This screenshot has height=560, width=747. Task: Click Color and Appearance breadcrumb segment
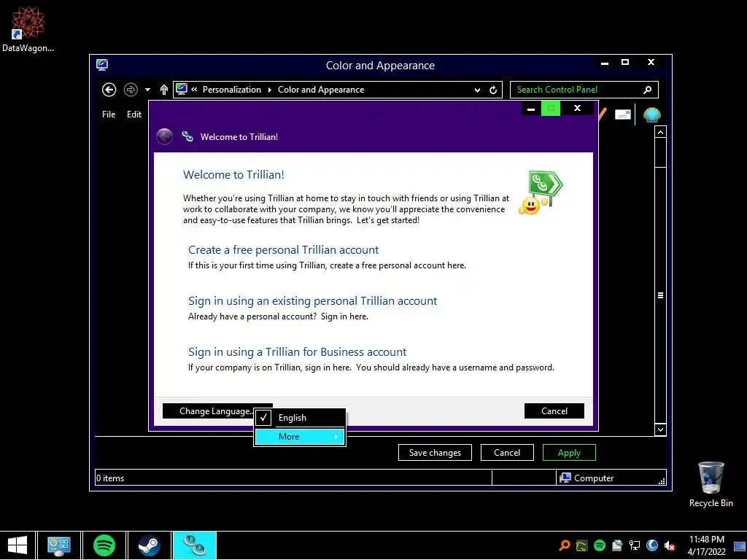(321, 90)
